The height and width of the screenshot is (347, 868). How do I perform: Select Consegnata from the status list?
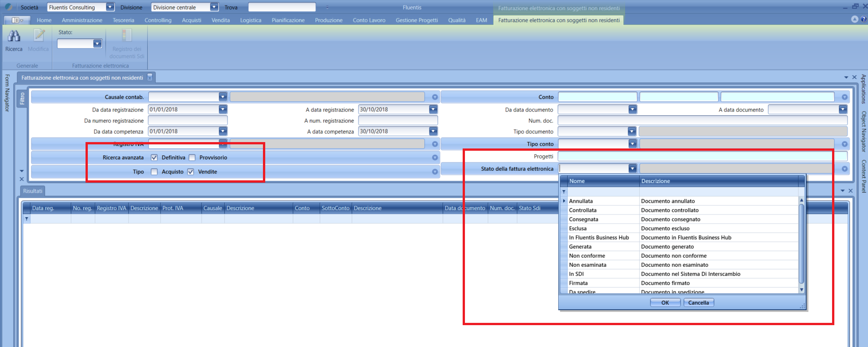583,219
